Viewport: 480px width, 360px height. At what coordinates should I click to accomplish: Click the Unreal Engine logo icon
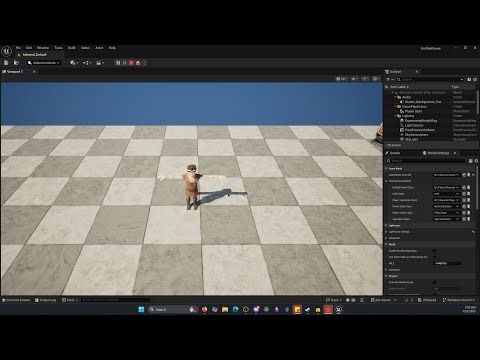click(7, 51)
